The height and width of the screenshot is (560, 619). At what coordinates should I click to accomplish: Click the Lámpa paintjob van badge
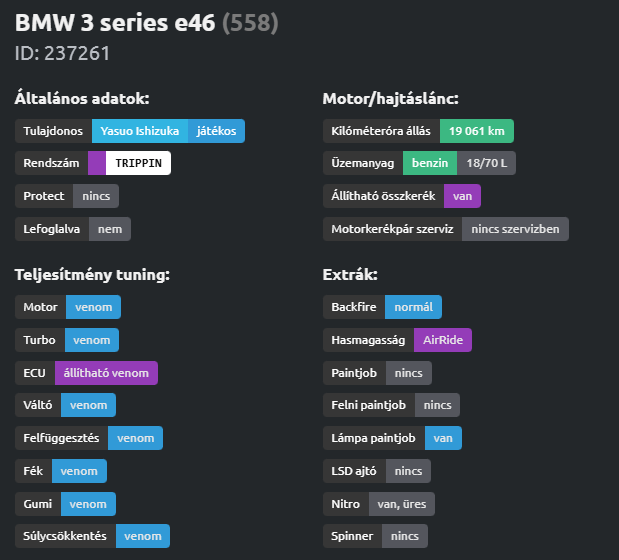pos(443,438)
